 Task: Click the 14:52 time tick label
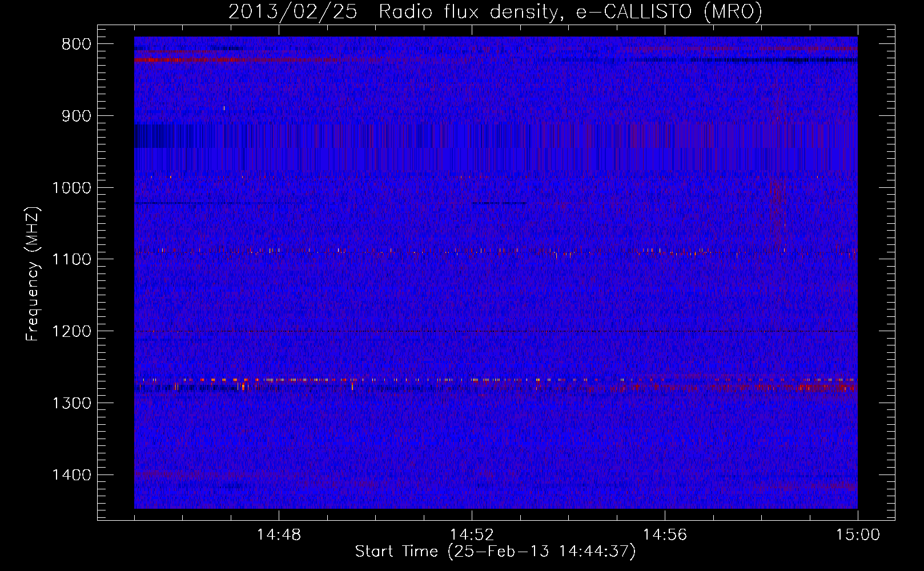[472, 535]
